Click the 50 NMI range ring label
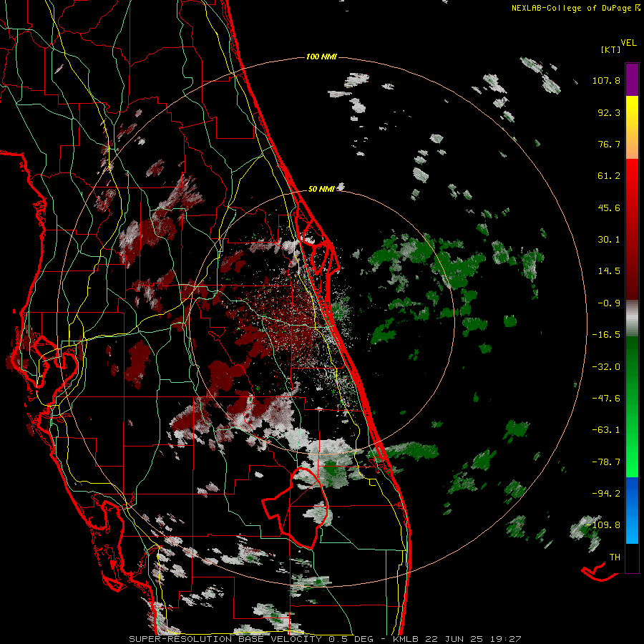The height and width of the screenshot is (644, 644). [x=321, y=189]
